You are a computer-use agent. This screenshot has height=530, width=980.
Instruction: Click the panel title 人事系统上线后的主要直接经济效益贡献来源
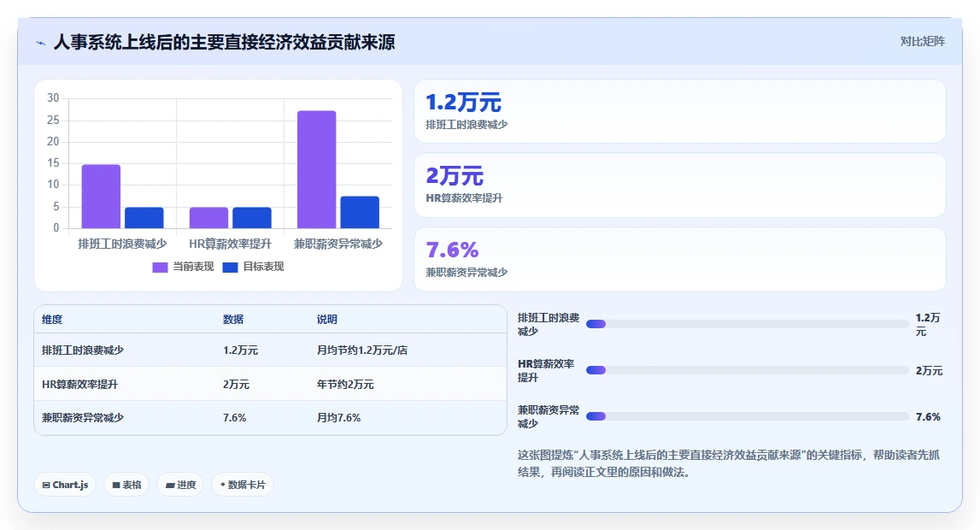(224, 43)
